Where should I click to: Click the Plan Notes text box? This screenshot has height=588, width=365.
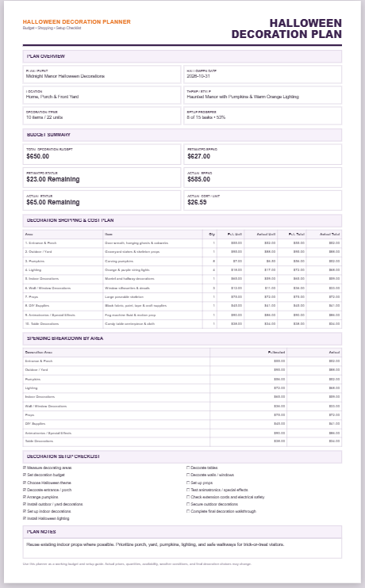coord(182,548)
